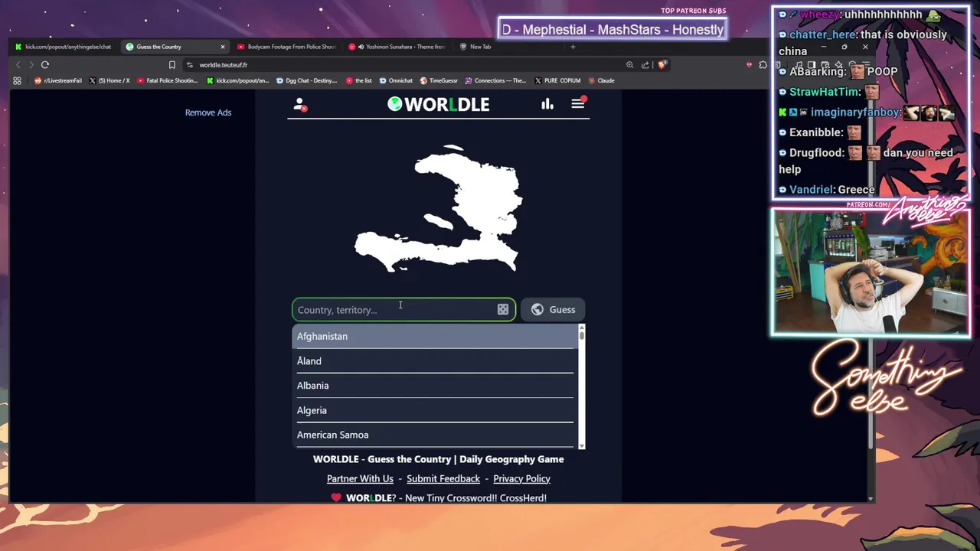Open the site info icon beside the URL

(x=190, y=65)
